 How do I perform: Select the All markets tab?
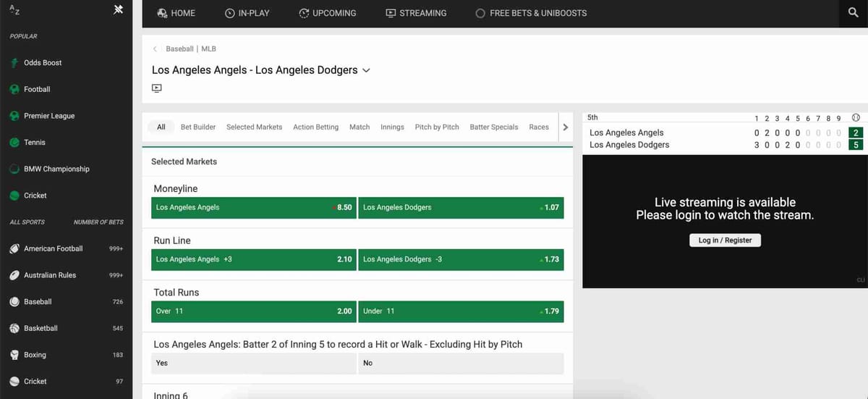[x=161, y=127]
